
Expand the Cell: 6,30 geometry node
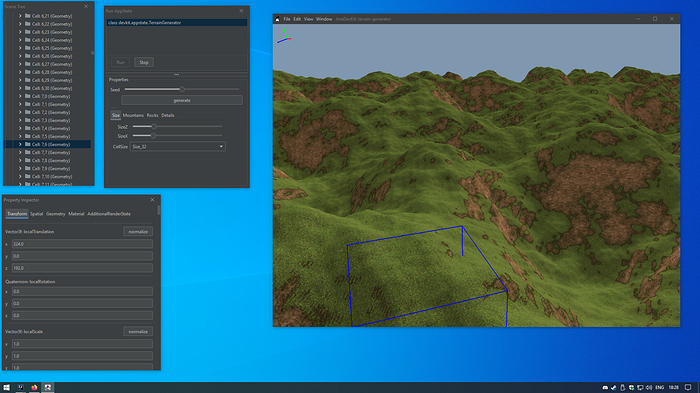20,88
